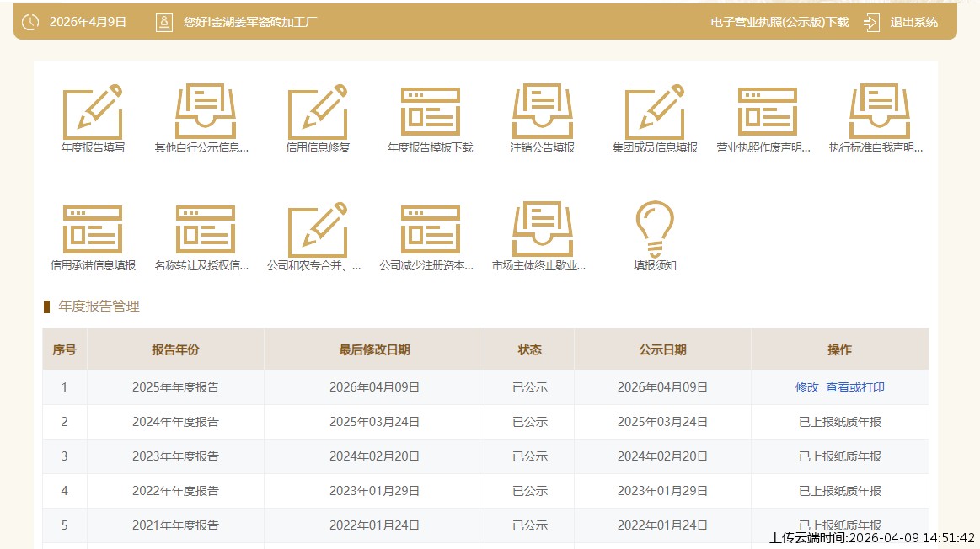Open 营业执照作废声明 icon

click(x=767, y=112)
